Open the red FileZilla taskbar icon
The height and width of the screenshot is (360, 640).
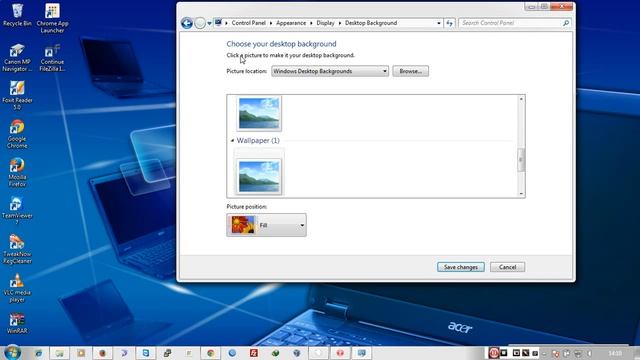[x=253, y=353]
